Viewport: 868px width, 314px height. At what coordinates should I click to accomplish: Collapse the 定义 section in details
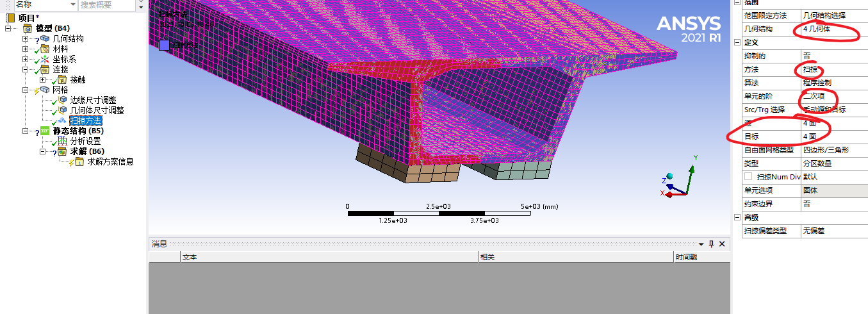[737, 42]
